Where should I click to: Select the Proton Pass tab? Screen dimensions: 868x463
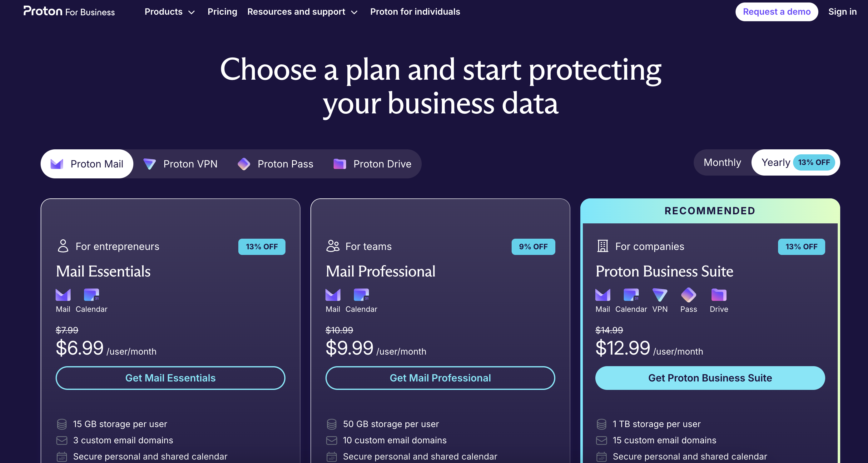pyautogui.click(x=275, y=164)
